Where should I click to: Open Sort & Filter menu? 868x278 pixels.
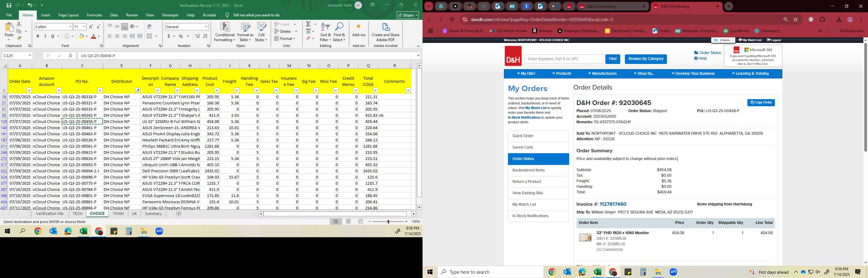coord(325,32)
